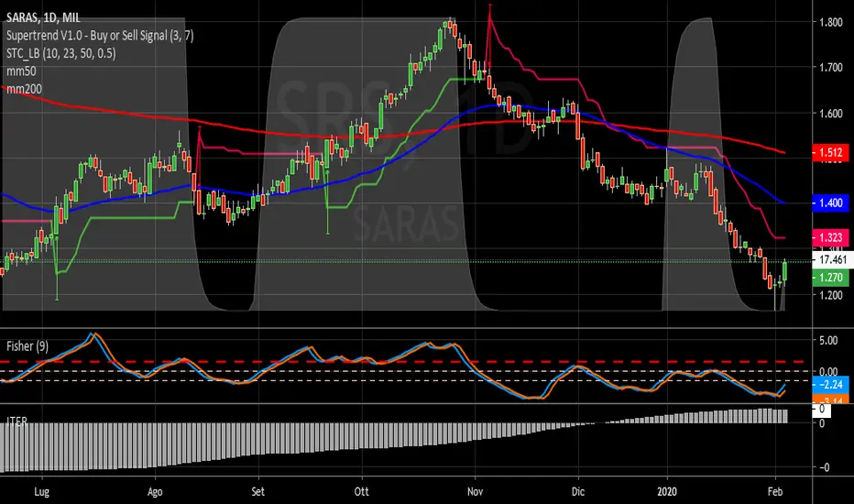This screenshot has width=854, height=504.
Task: Click the Feb month label on time axis
Action: pos(775,491)
